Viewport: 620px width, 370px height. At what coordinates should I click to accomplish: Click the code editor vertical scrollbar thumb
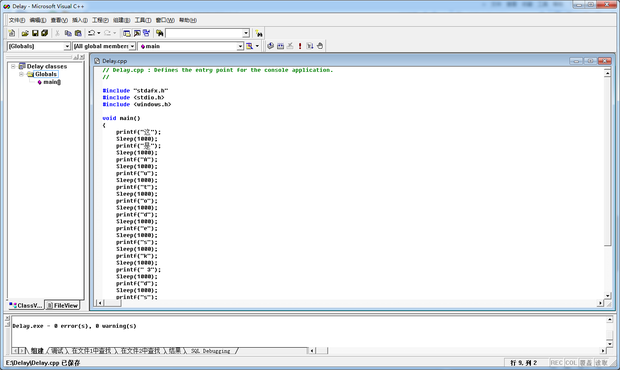[x=607, y=162]
